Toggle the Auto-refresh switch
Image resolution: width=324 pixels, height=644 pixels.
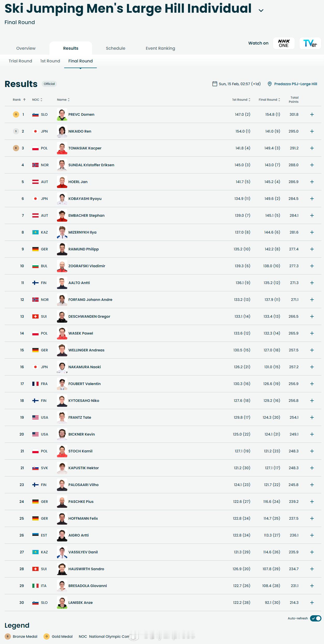(316, 618)
